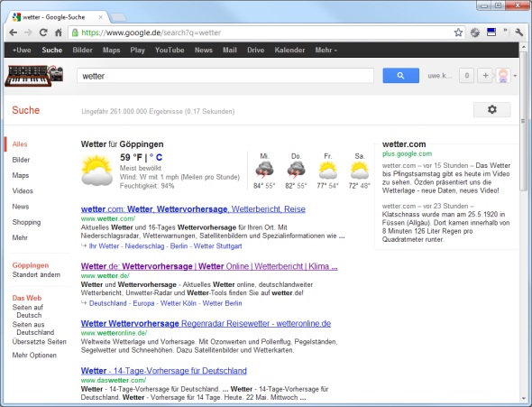Open uwe.k... account name
This screenshot has width=532, height=407.
click(439, 76)
